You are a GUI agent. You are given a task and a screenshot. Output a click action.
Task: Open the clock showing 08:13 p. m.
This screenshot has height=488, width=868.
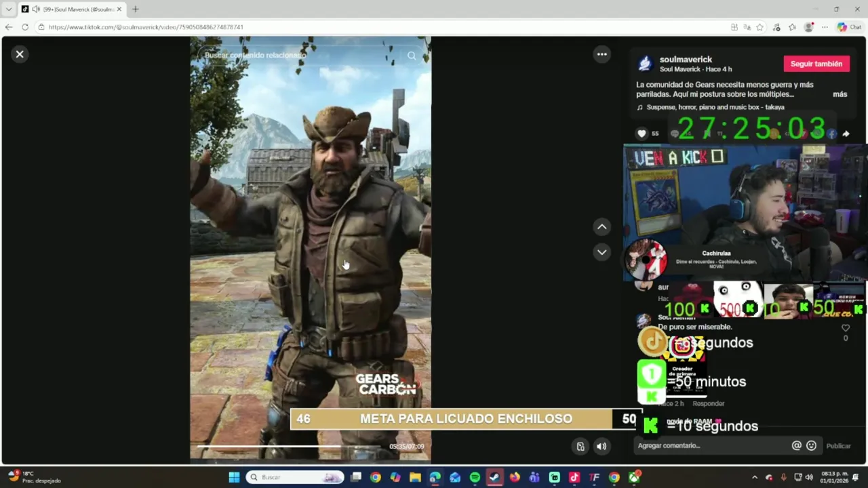tap(834, 477)
